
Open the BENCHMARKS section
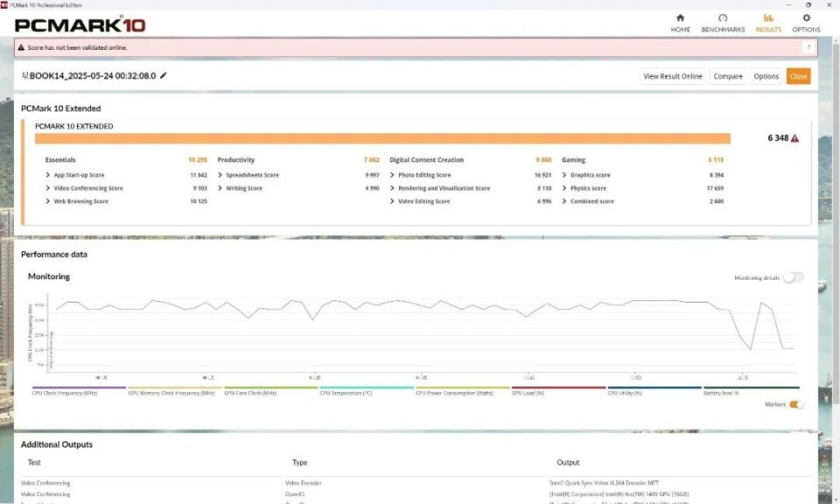point(723,23)
